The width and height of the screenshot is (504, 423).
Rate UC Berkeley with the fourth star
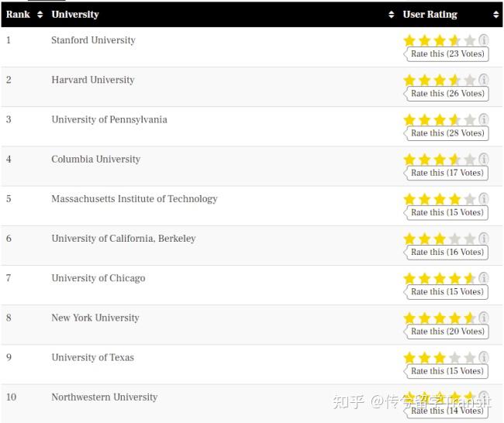click(x=454, y=239)
